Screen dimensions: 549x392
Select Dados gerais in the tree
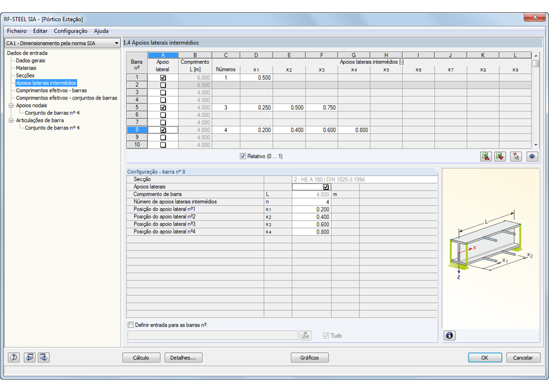click(31, 61)
